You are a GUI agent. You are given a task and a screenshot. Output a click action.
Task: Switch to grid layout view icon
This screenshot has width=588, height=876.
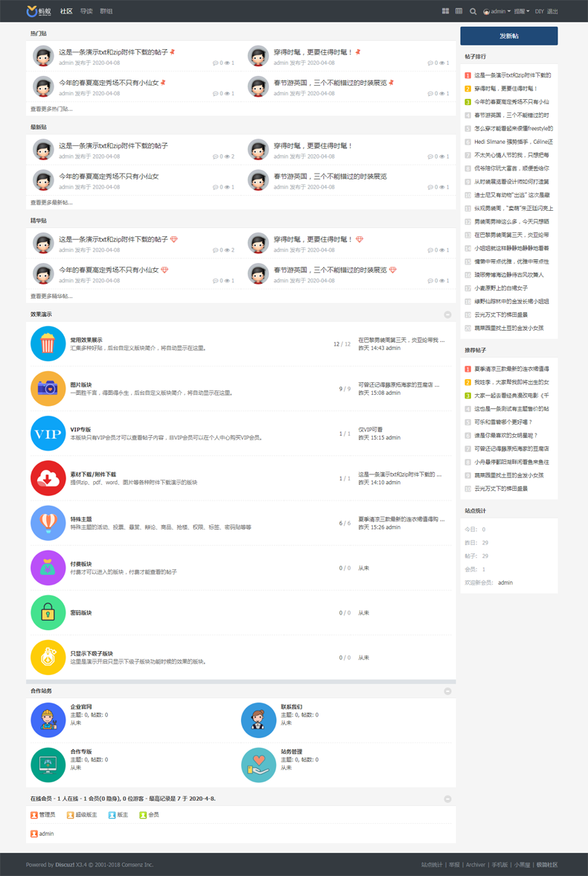click(x=446, y=11)
